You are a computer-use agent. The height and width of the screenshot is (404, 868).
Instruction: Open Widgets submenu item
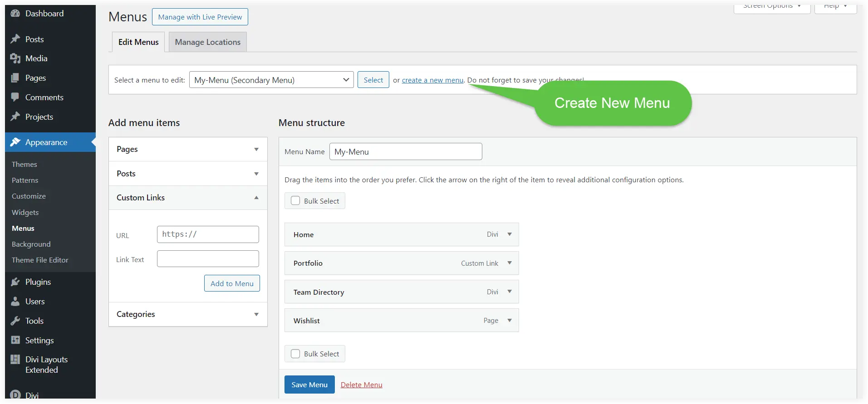(25, 212)
